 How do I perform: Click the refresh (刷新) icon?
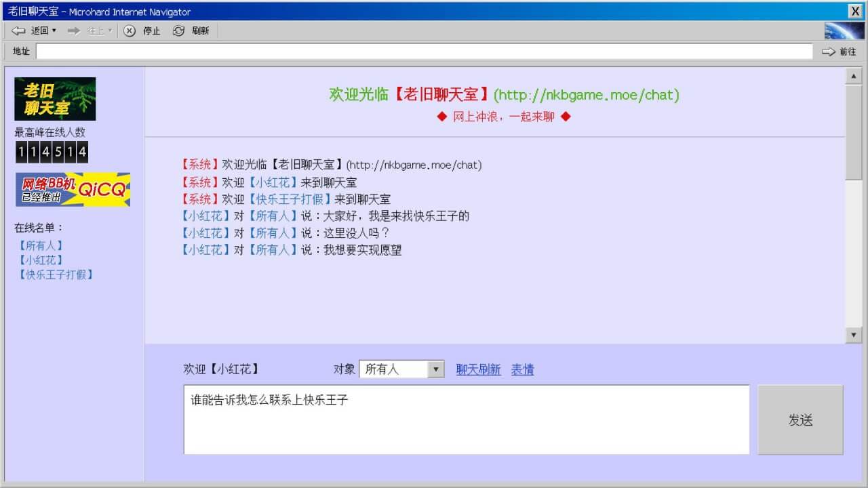pos(178,30)
